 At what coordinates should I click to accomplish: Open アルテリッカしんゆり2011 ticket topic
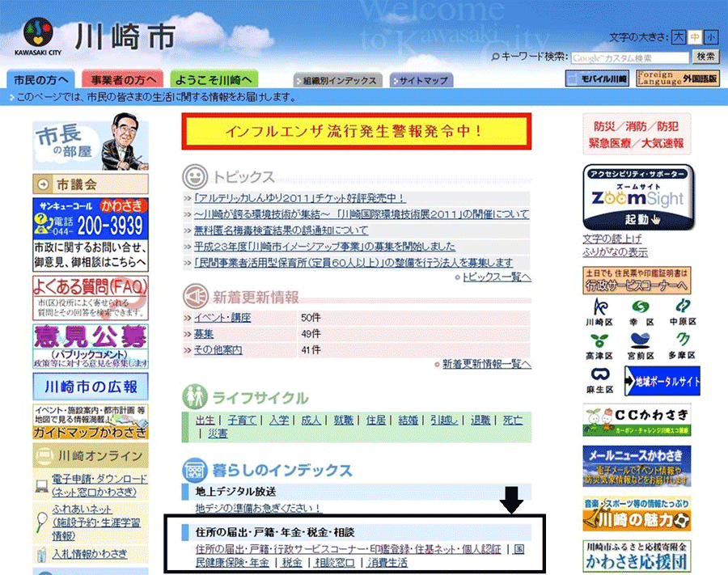tap(299, 199)
